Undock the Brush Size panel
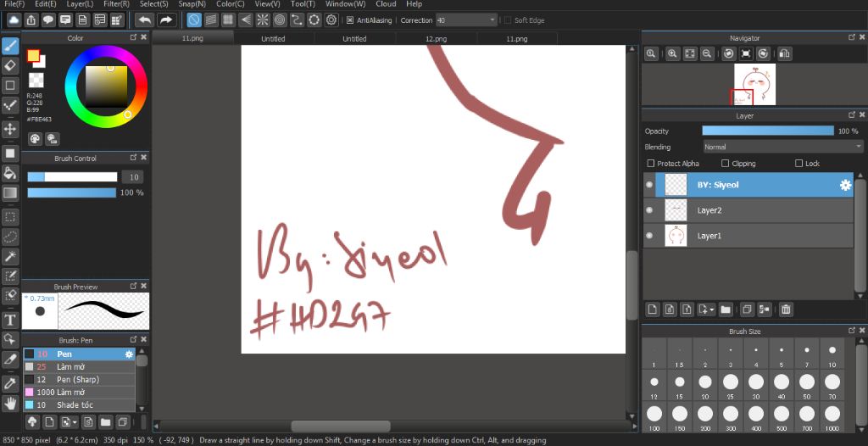The image size is (868, 446). (852, 330)
